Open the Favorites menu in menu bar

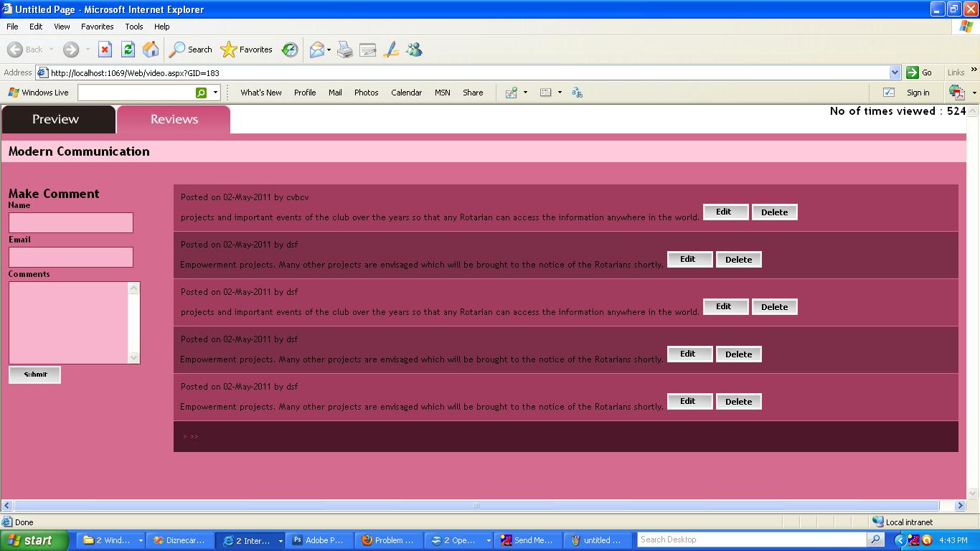pyautogui.click(x=97, y=27)
